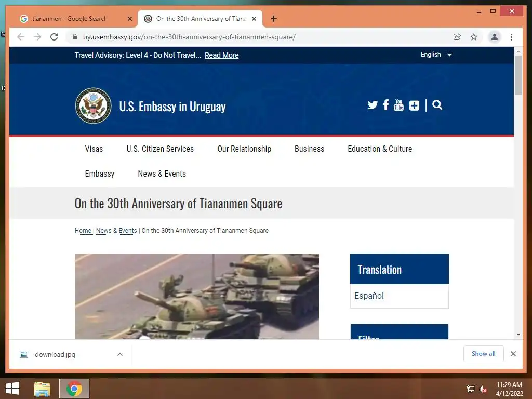Click Show all downloads button
Screen dimensions: 532x399
[484, 354]
